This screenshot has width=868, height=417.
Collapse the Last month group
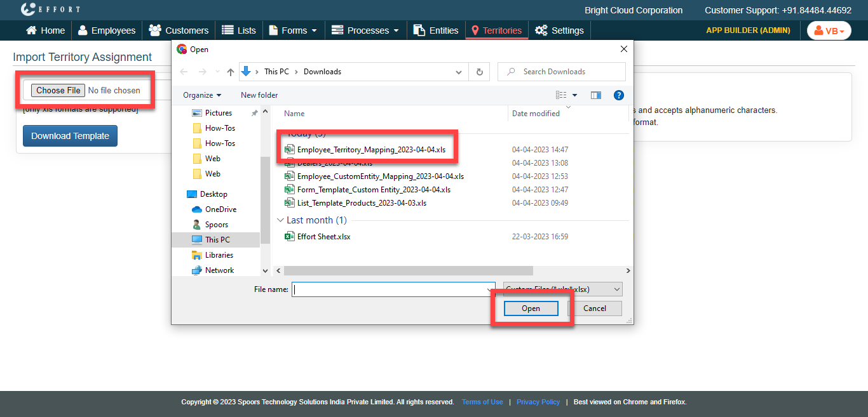pyautogui.click(x=280, y=220)
